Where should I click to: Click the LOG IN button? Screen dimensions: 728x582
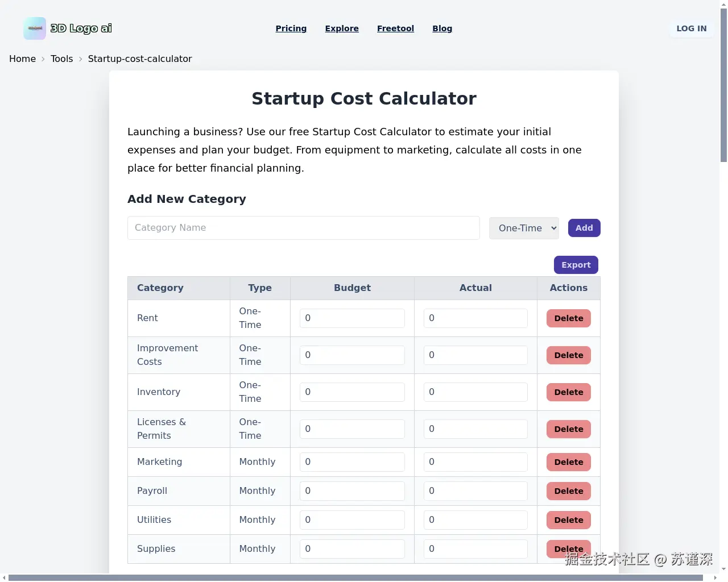pos(691,28)
